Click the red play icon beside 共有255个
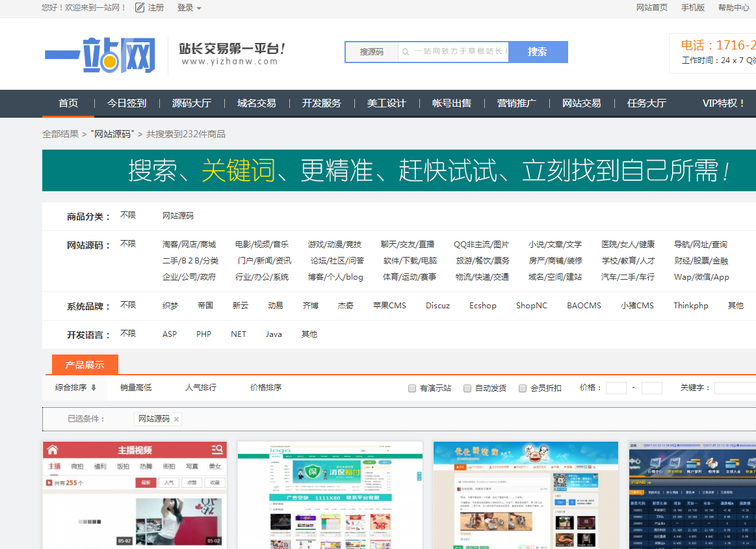This screenshot has width=756, height=549. [x=49, y=483]
